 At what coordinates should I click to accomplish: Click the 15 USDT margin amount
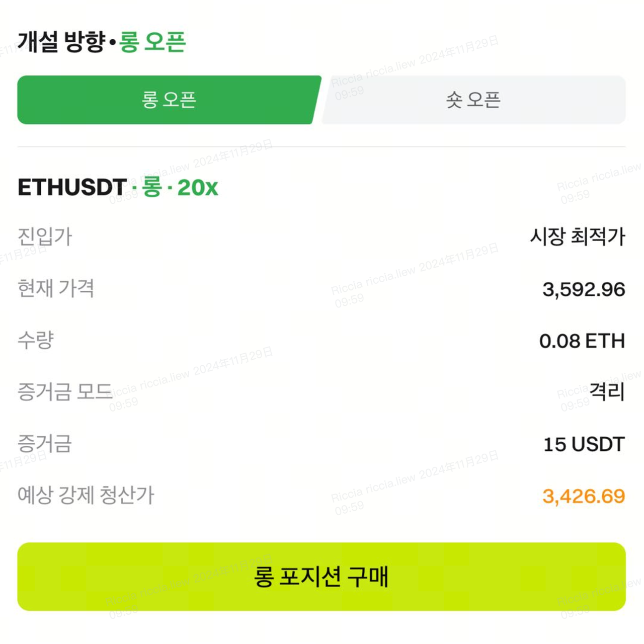584,444
